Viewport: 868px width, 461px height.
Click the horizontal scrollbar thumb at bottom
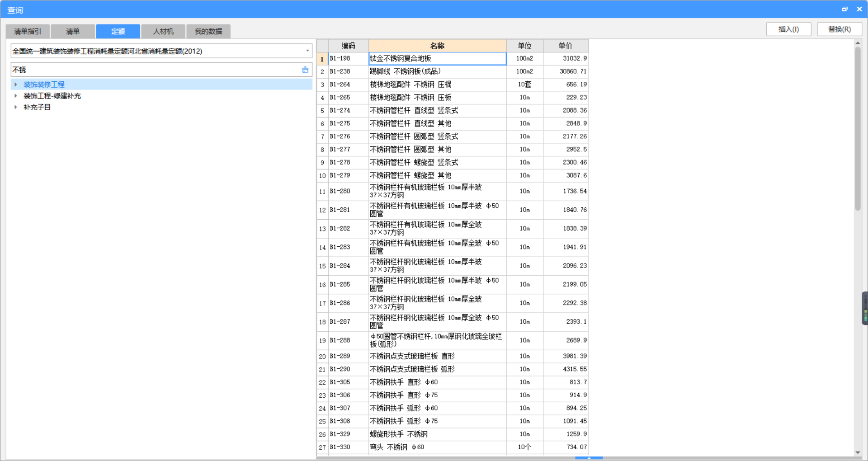pos(589,458)
